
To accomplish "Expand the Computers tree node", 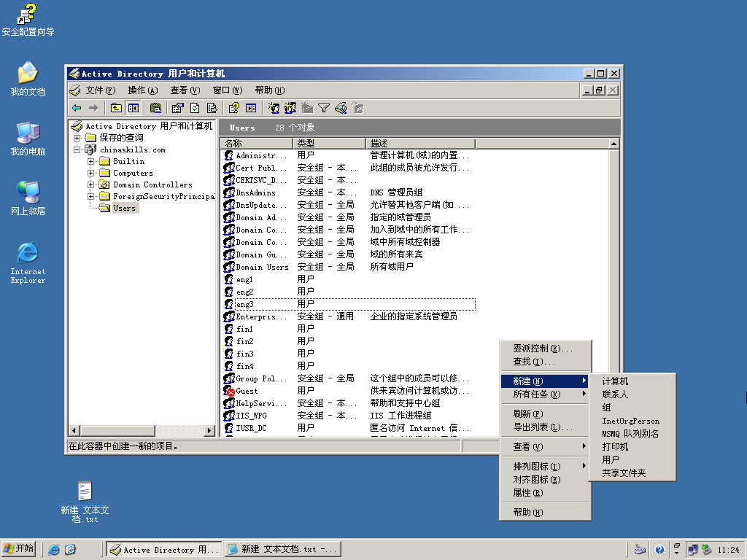I will click(x=90, y=173).
